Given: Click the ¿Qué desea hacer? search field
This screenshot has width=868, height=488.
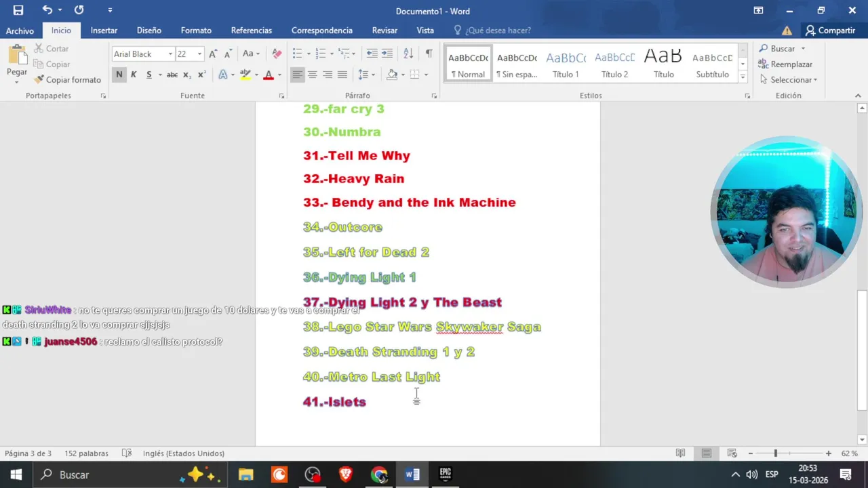Looking at the screenshot, I should click(x=497, y=30).
